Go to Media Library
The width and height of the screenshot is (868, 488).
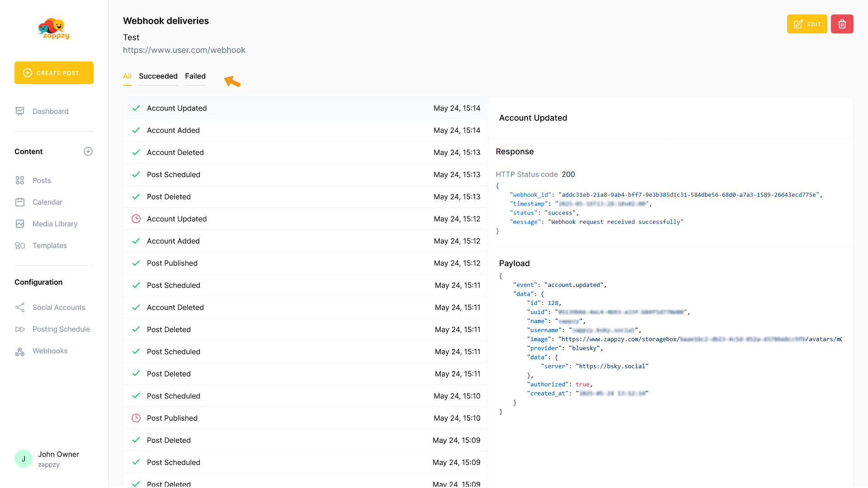tap(55, 224)
